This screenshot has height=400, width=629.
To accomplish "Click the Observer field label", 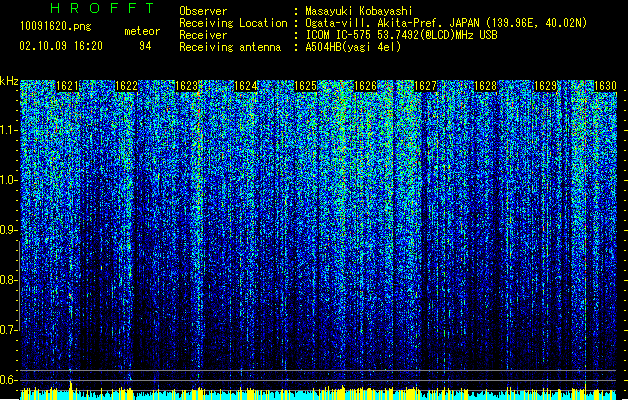I will [x=203, y=11].
